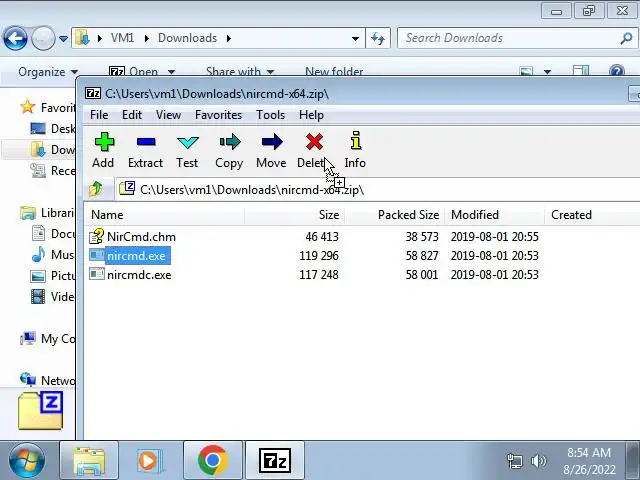Image resolution: width=640 pixels, height=480 pixels.
Task: Open Videos library in Explorer sidebar
Action: (x=53, y=297)
